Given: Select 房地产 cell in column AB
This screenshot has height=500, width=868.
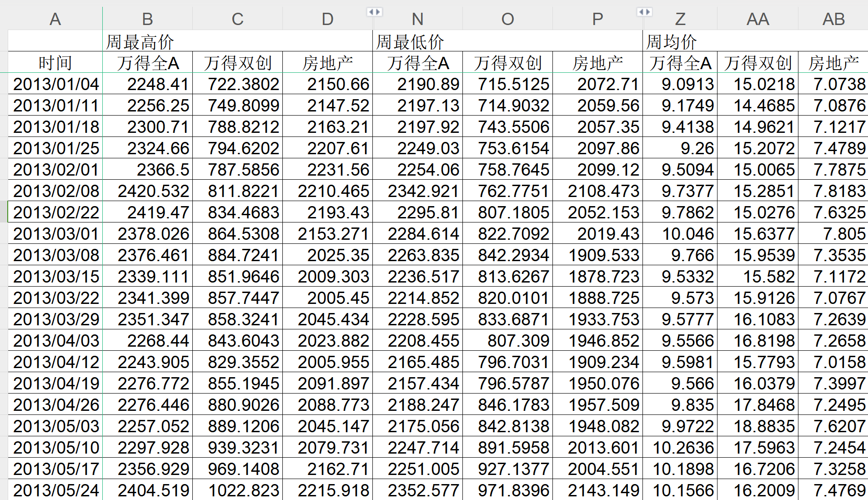Looking at the screenshot, I should tap(833, 62).
